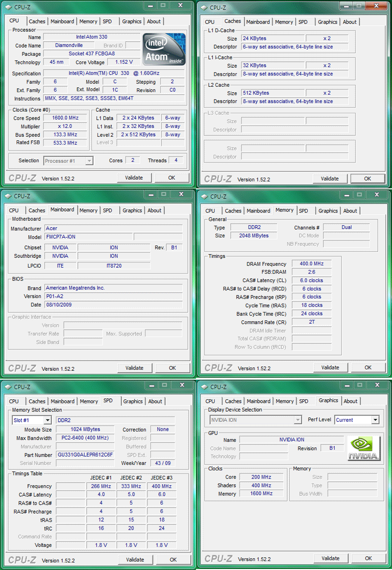The width and height of the screenshot is (392, 570).
Task: Select CPU tab in the Graphics window
Action: tap(210, 401)
